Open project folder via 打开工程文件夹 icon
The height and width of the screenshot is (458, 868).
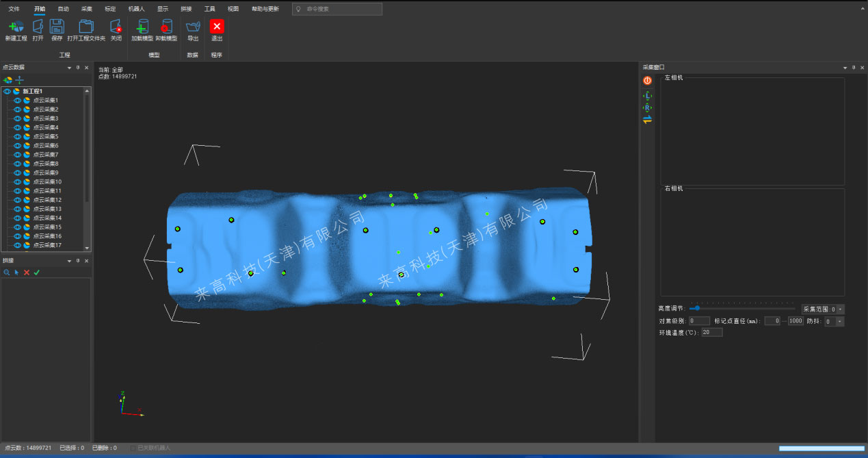tap(86, 27)
